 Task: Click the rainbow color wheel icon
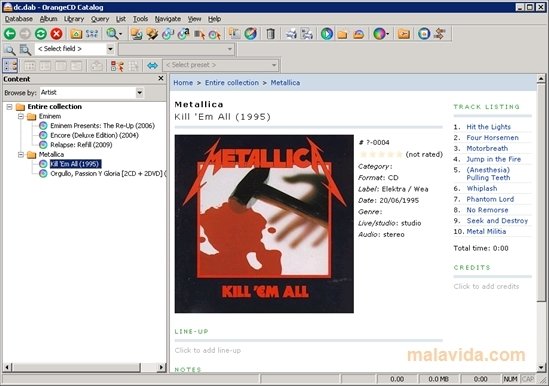click(x=378, y=34)
